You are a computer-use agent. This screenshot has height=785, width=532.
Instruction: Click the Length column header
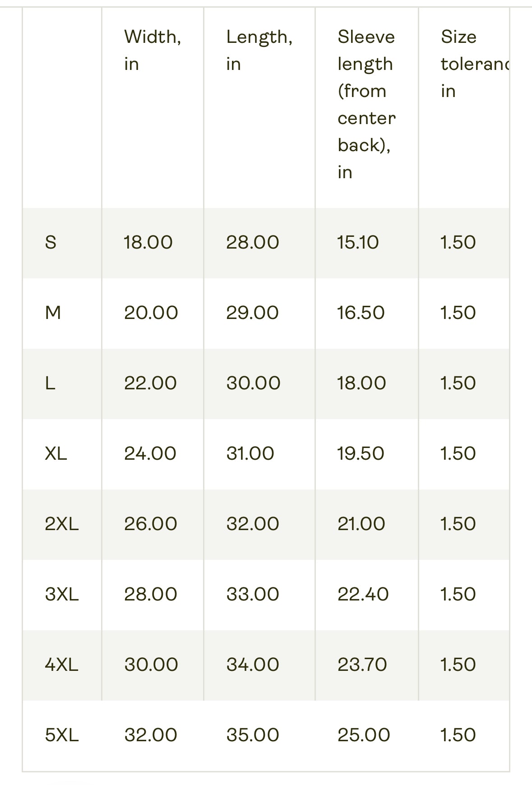259,50
